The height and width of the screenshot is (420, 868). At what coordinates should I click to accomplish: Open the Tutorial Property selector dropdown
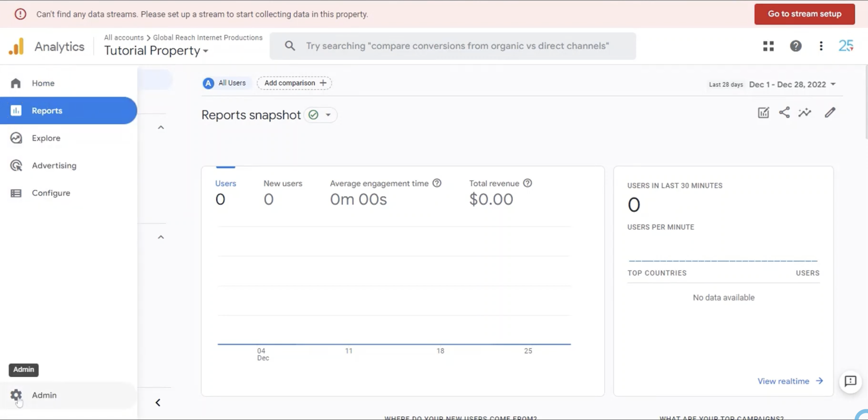(156, 51)
